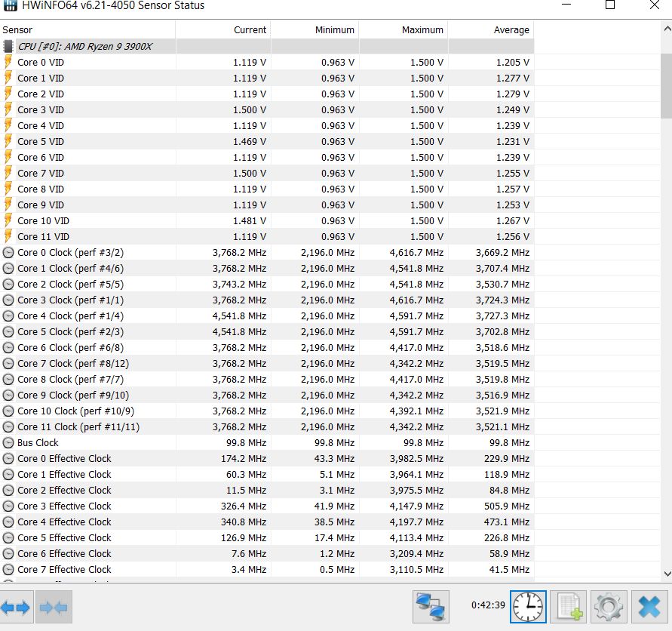This screenshot has width=672, height=631.
Task: Select Core 5 Clock (perf #2/3) row
Action: pos(267,332)
